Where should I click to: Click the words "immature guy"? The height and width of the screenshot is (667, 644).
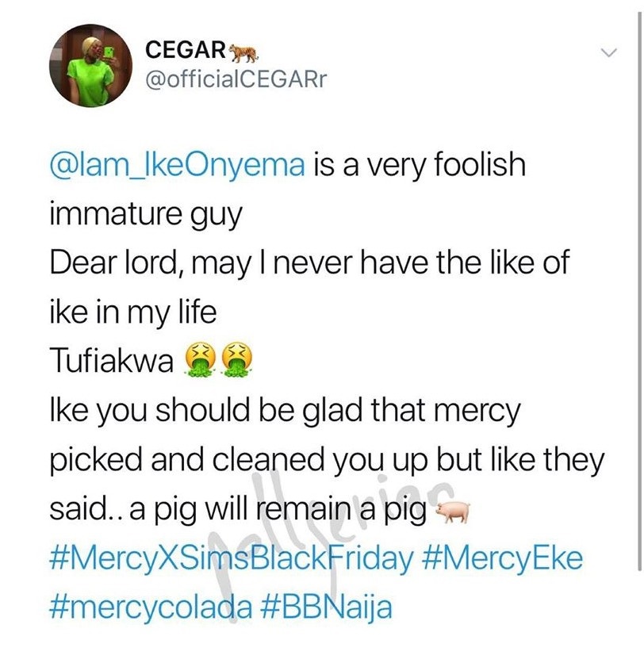click(x=145, y=215)
